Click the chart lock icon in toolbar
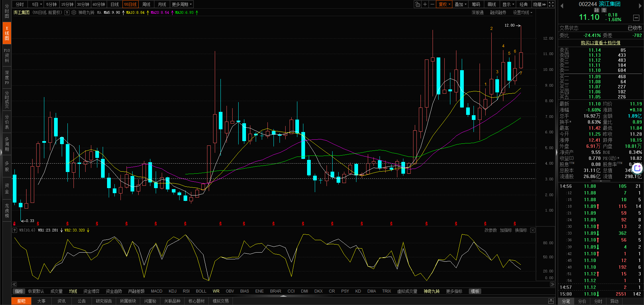The height and width of the screenshot is (305, 644). coord(417,4)
